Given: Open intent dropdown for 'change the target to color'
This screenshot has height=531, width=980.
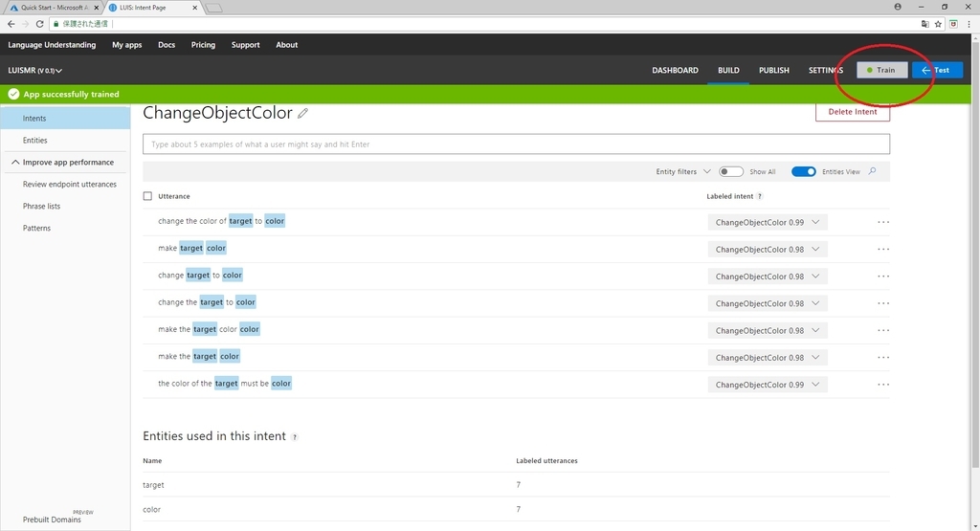Looking at the screenshot, I should point(768,303).
